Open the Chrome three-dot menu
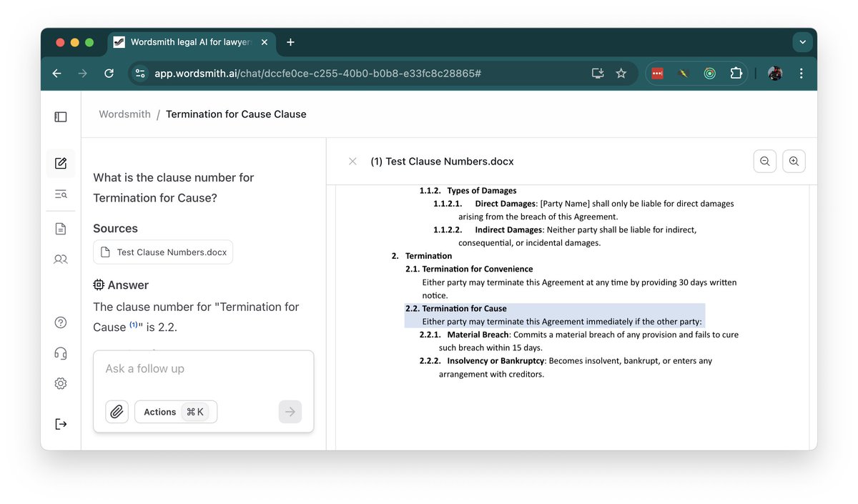This screenshot has width=858, height=504. click(x=802, y=73)
